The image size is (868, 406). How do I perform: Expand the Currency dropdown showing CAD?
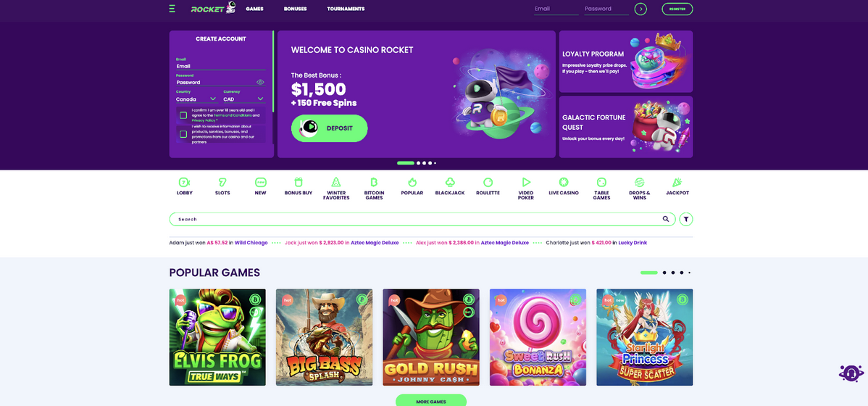(x=244, y=99)
